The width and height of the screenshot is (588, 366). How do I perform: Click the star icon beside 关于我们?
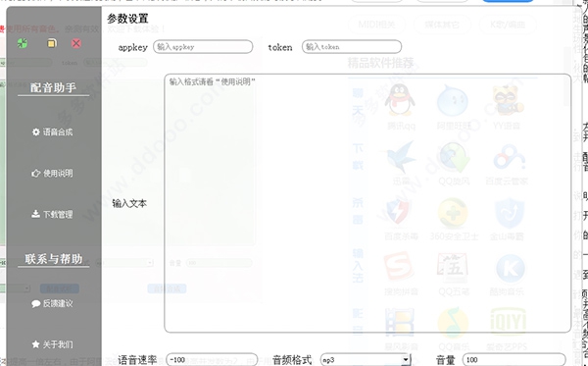[x=35, y=344]
